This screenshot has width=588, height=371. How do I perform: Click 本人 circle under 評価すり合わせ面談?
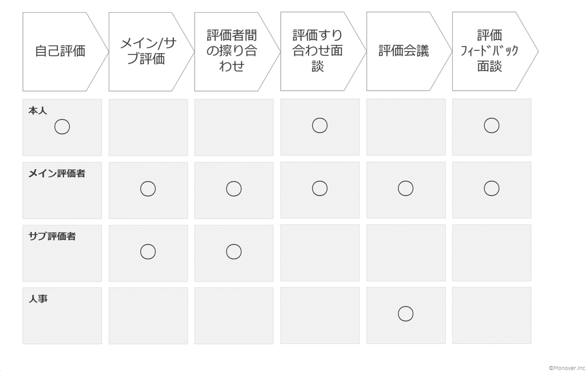[x=320, y=125]
